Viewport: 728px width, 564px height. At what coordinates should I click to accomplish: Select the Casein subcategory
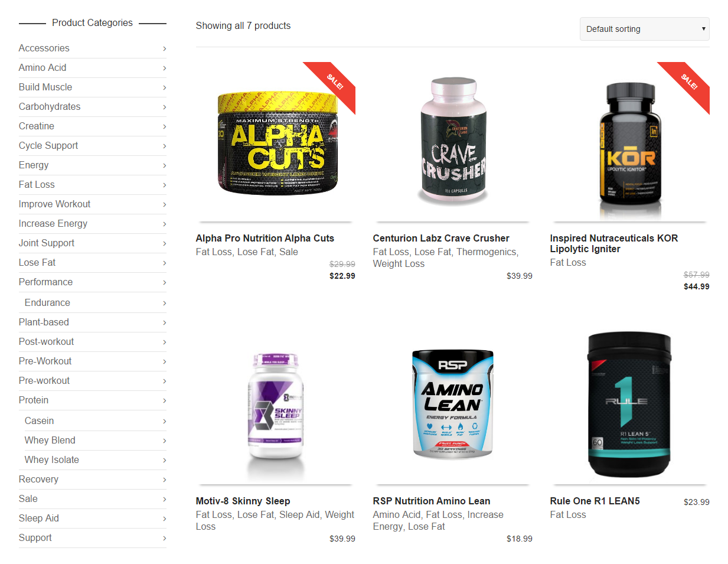click(39, 421)
